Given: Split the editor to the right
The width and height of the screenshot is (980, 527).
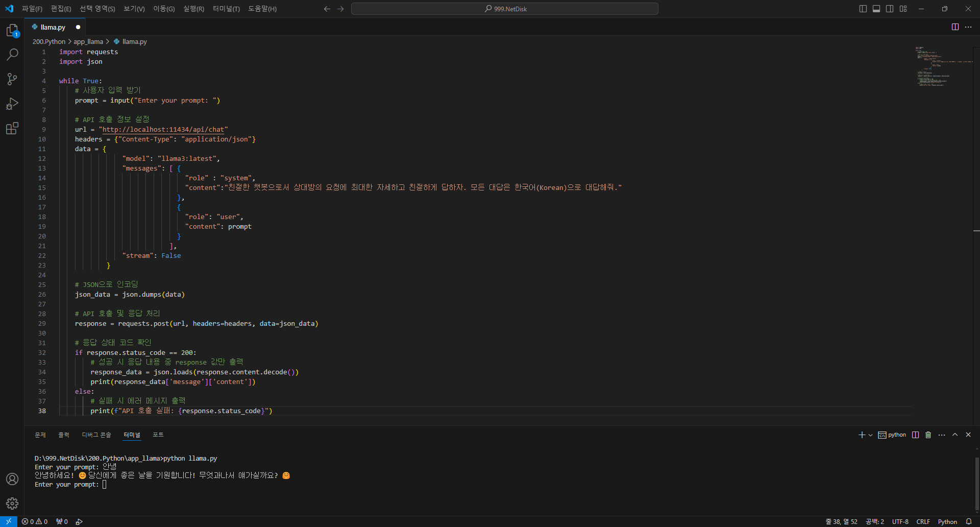Looking at the screenshot, I should coord(955,27).
